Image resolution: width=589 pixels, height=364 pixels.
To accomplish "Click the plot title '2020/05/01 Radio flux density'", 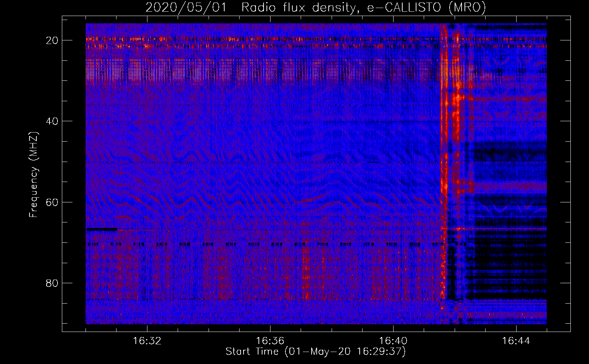I will click(316, 8).
